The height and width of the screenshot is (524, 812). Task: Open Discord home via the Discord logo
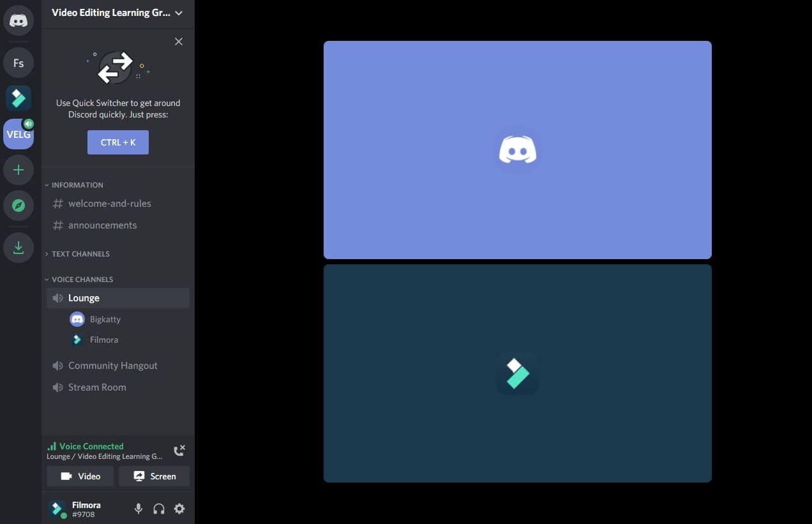pos(19,20)
